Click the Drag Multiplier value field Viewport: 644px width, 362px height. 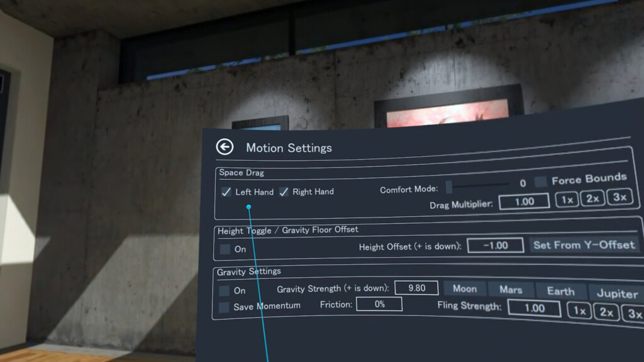[x=524, y=202]
